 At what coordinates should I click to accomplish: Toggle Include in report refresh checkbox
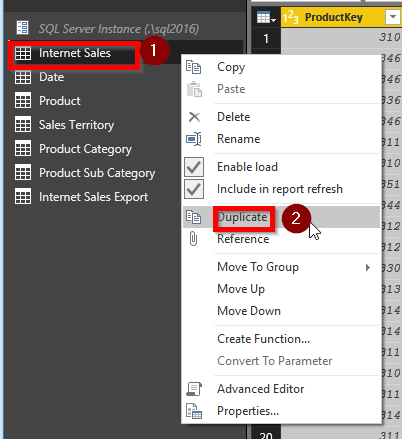coord(194,189)
